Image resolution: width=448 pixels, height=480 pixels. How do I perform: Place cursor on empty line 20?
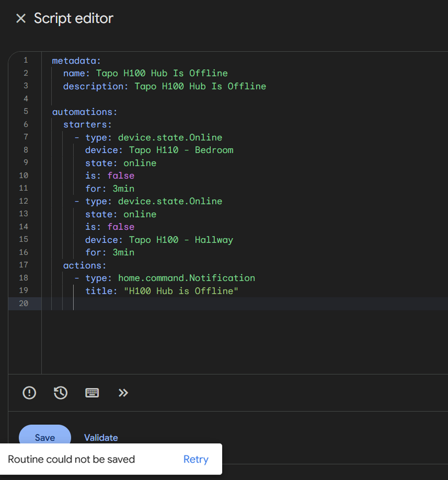point(245,304)
